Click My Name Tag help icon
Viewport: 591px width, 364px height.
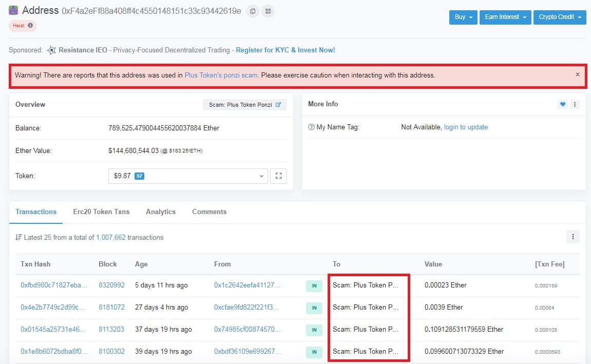coord(311,127)
